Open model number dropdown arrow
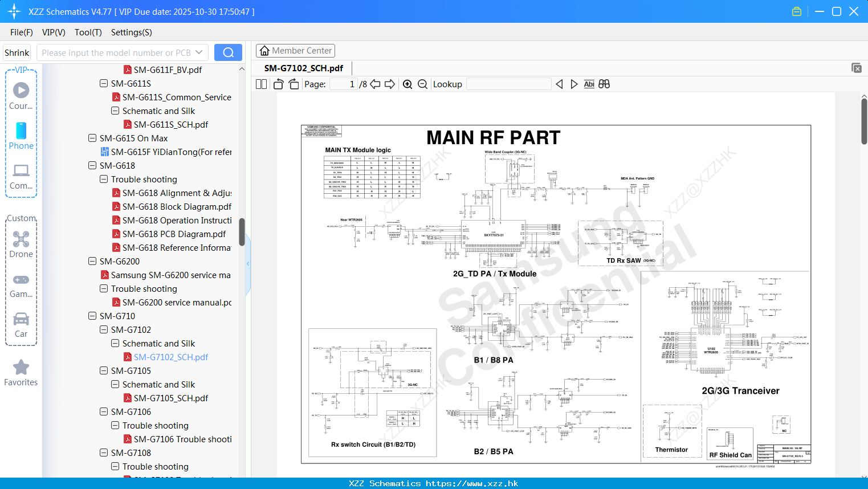The image size is (868, 489). coord(199,52)
